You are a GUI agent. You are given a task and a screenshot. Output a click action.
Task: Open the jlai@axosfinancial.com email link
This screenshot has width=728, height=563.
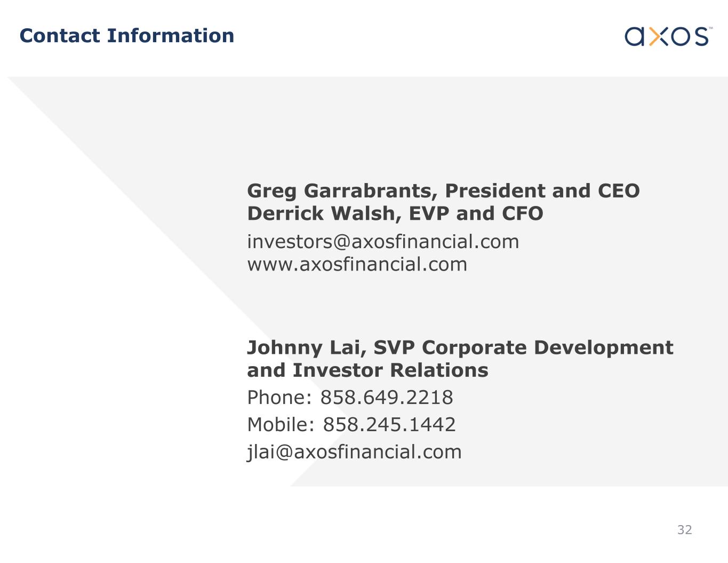coord(354,452)
